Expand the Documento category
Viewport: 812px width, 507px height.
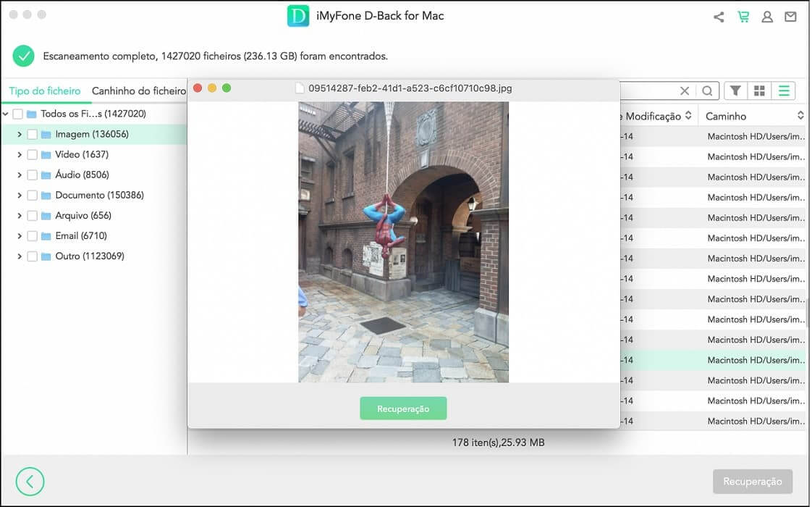point(19,196)
